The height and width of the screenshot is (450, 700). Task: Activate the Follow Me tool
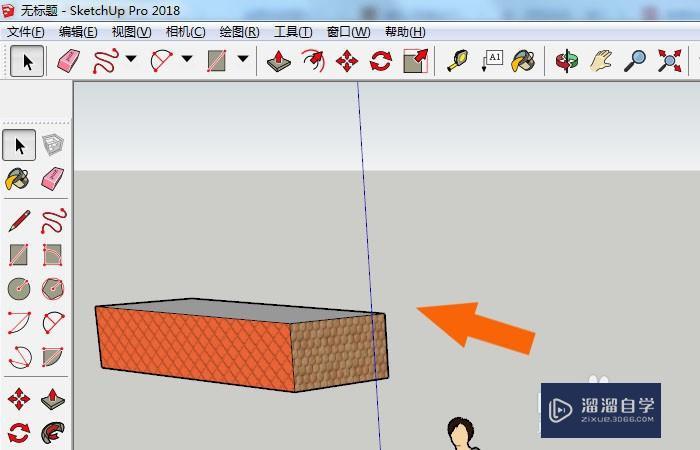[53, 433]
